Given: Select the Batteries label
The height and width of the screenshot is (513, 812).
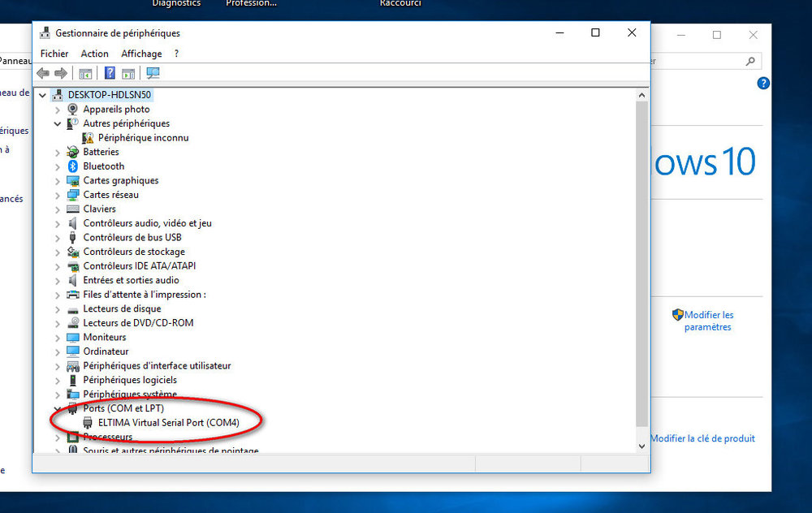Looking at the screenshot, I should 101,152.
